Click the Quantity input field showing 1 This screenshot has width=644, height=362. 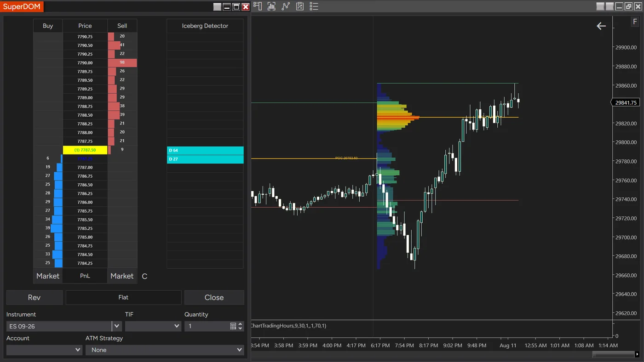pos(207,326)
